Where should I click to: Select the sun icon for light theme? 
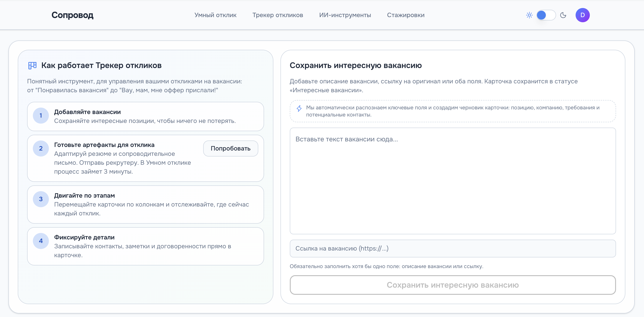[529, 15]
